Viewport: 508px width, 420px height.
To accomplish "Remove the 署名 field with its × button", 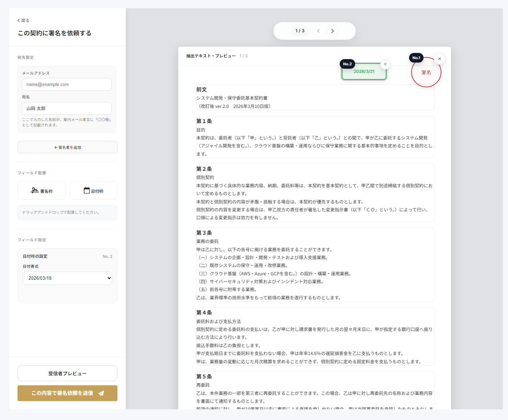I will (x=439, y=59).
